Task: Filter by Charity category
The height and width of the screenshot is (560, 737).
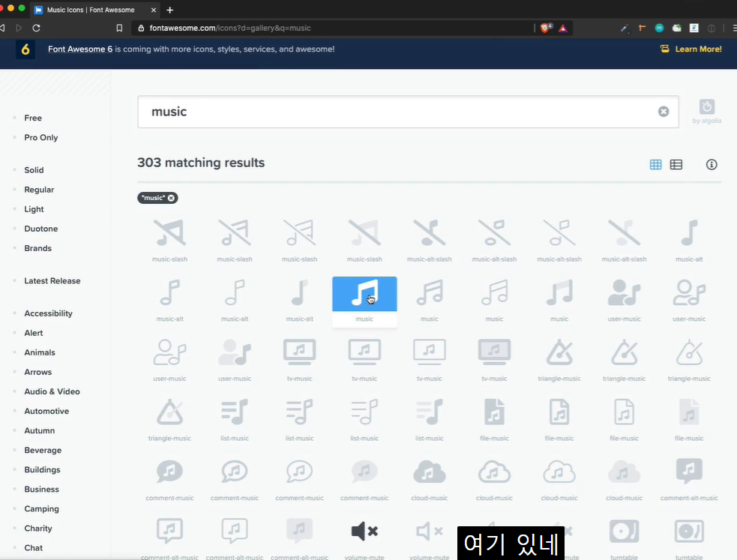Action: pos(38,529)
